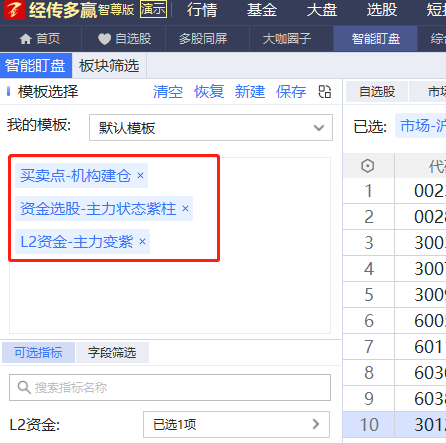Viewport: 446px width, 443px height.
Task: Click the 新建 template link
Action: tap(250, 92)
